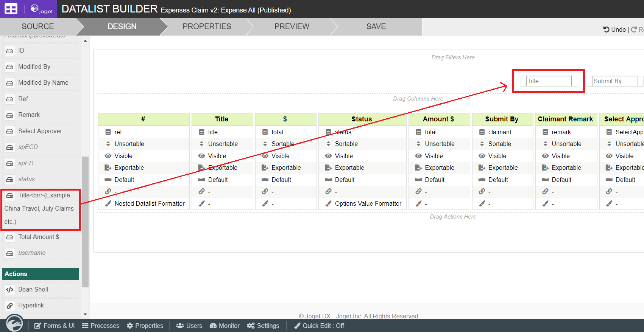Screen dimensions: 644x332
Task: Select the # column header
Action: click(143, 119)
